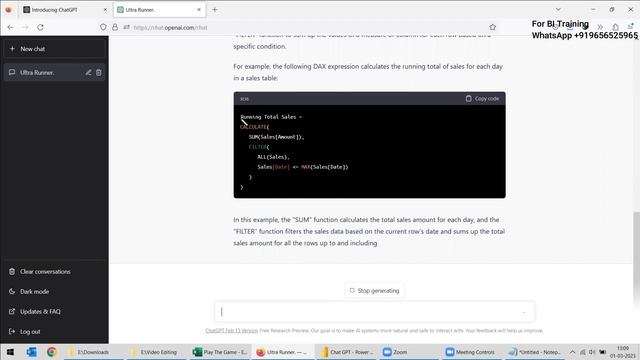Edit the Ultra Runner chat title
This screenshot has height=360, width=640.
89,72
